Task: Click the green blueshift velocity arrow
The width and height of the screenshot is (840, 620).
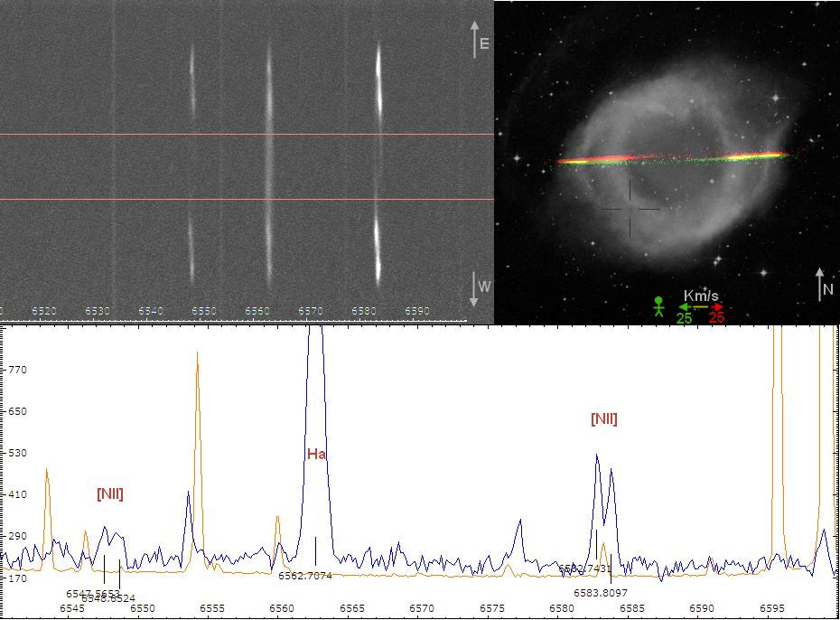Action: click(685, 307)
